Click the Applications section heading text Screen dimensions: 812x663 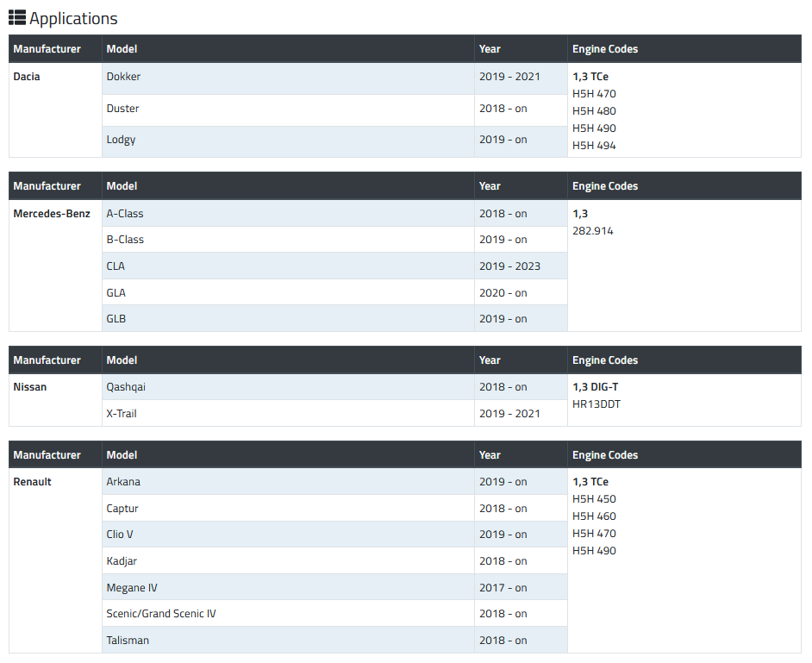click(73, 18)
